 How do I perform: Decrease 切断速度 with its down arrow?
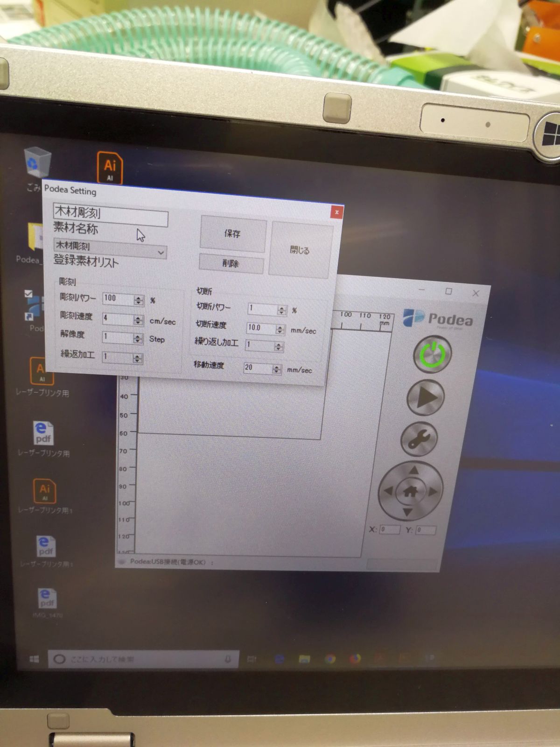click(x=280, y=332)
